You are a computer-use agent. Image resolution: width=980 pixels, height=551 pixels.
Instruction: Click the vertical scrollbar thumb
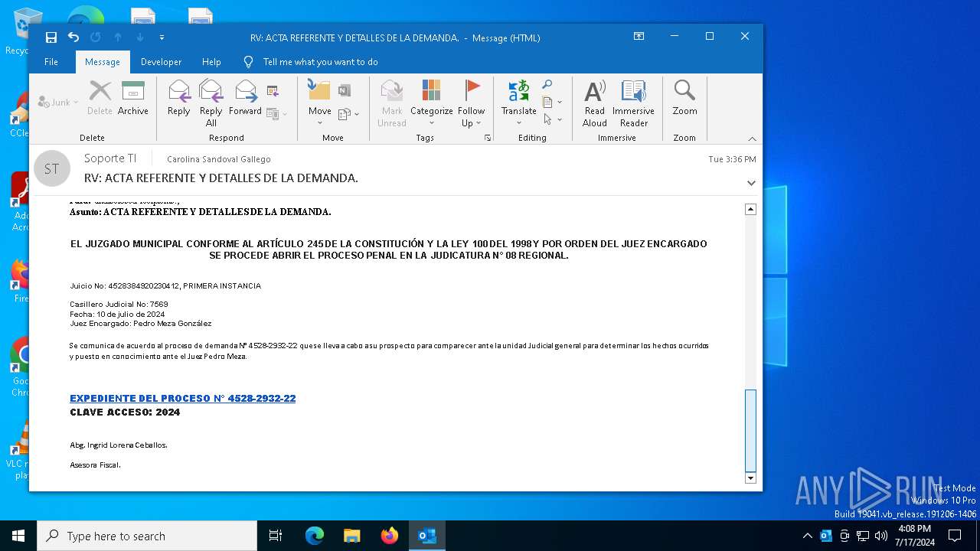coord(750,430)
